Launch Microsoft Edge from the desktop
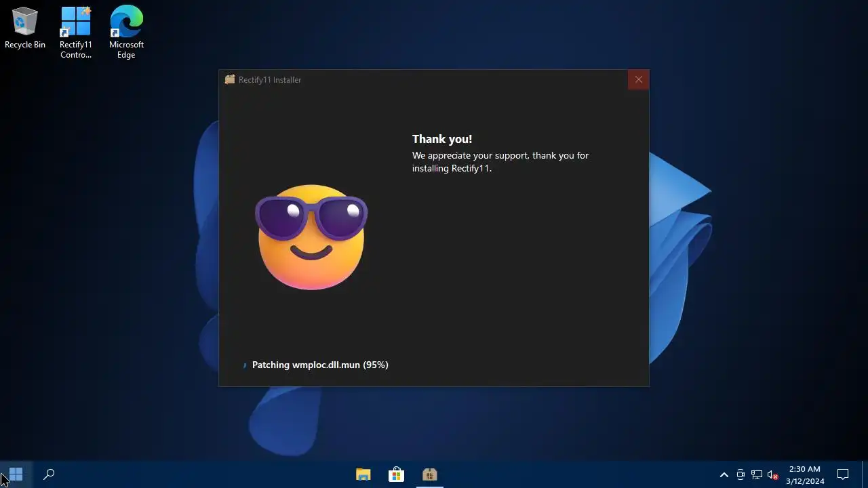Image resolution: width=868 pixels, height=488 pixels. (126, 33)
